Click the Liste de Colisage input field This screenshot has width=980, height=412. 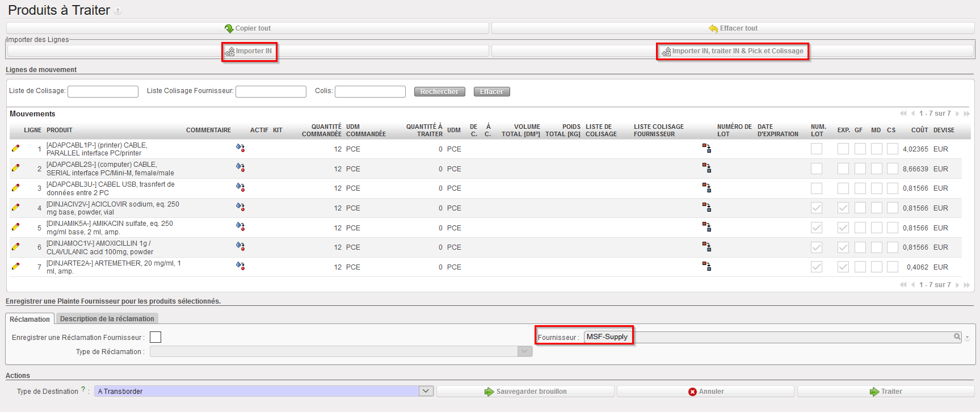(103, 91)
